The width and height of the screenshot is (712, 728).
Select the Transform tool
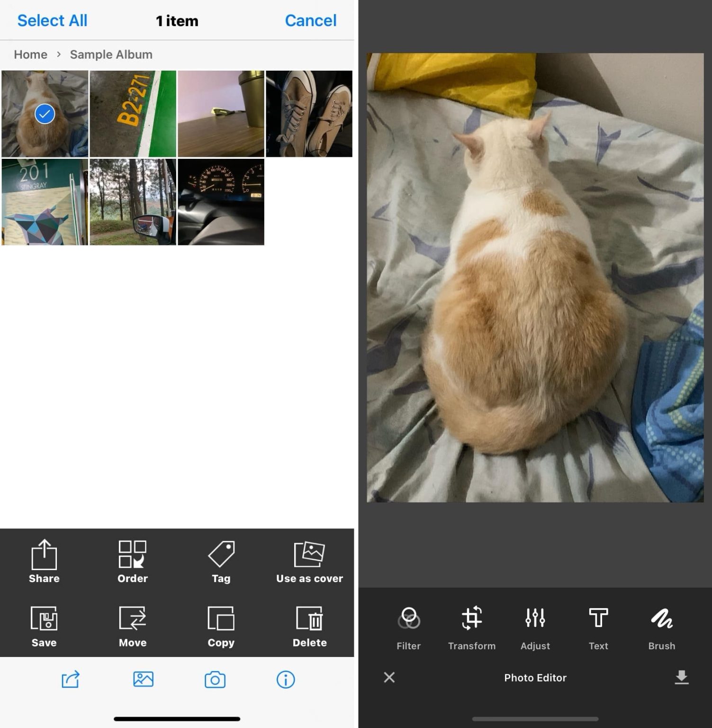471,626
